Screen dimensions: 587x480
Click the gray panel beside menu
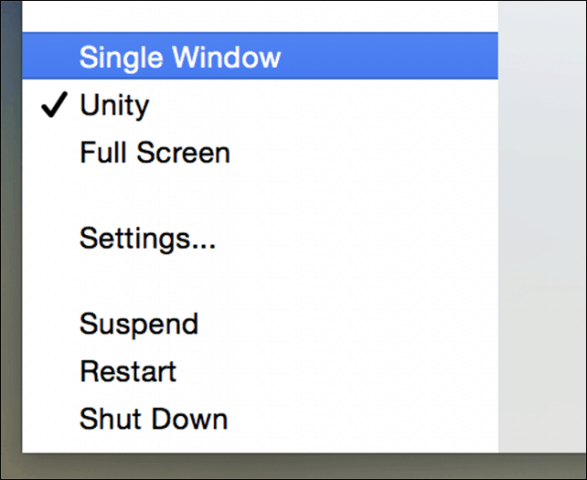click(x=542, y=227)
